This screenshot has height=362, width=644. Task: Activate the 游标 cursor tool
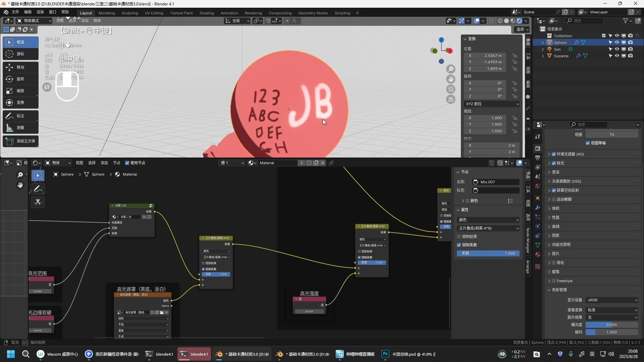pos(20,54)
